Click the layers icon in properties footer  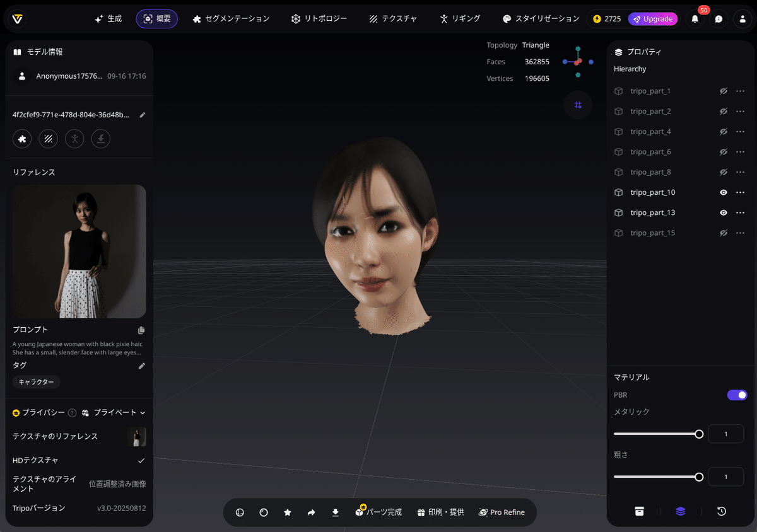click(680, 511)
